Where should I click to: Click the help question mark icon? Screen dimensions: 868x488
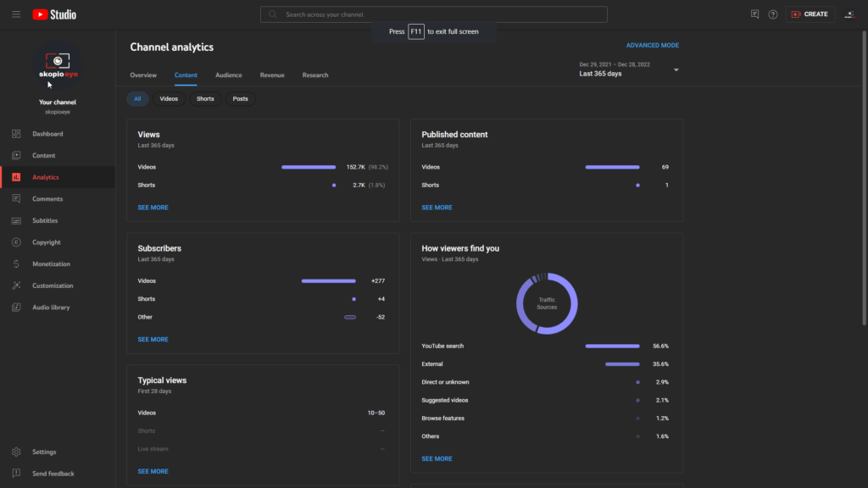pos(771,14)
